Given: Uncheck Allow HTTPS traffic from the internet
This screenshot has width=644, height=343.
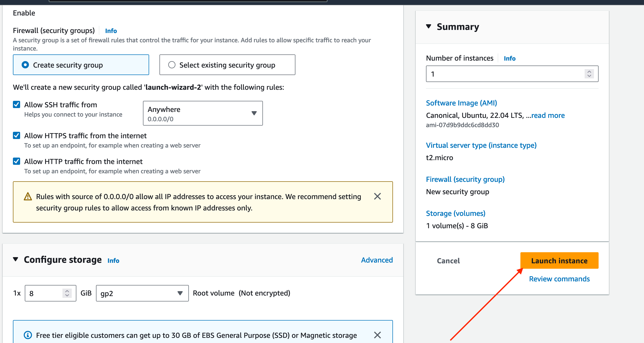Looking at the screenshot, I should coord(17,136).
